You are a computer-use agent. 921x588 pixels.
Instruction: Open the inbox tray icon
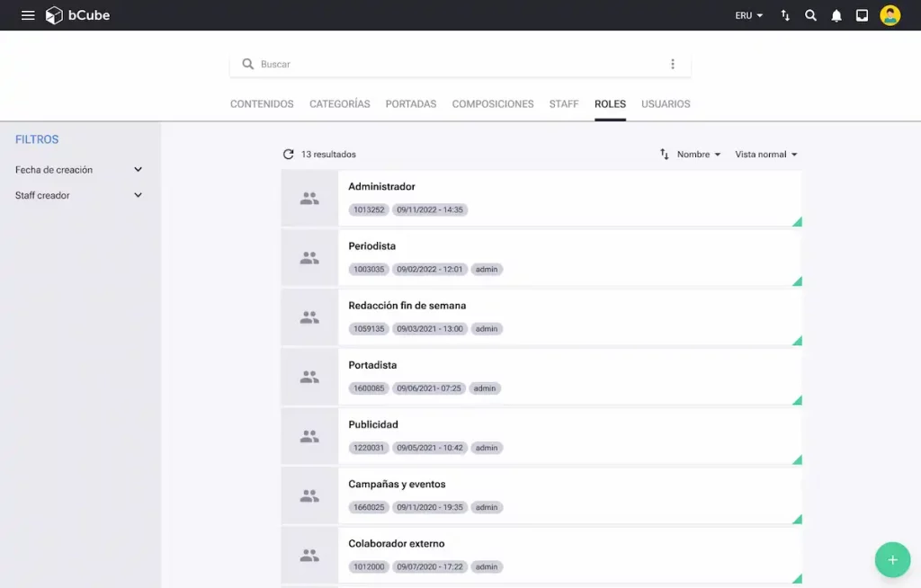pyautogui.click(x=862, y=15)
